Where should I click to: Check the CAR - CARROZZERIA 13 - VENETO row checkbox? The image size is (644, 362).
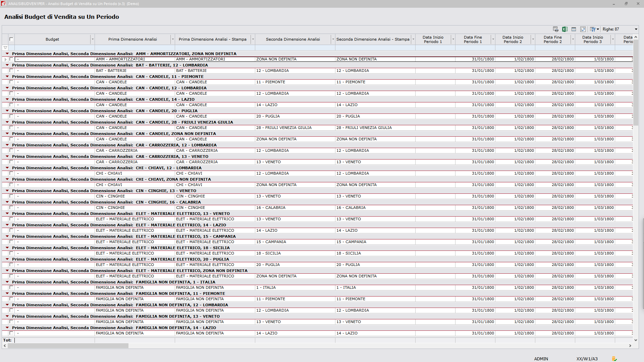click(11, 162)
